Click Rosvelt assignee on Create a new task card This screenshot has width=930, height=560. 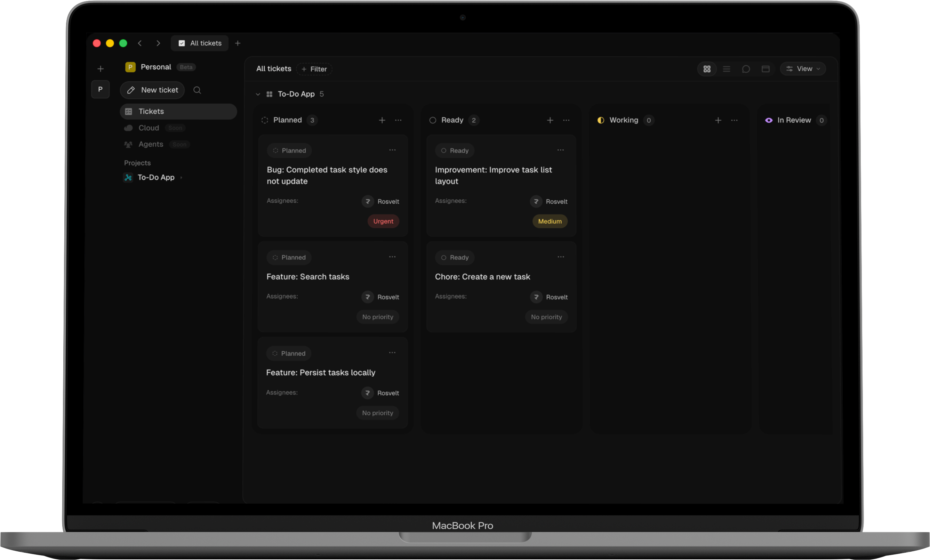pyautogui.click(x=548, y=297)
